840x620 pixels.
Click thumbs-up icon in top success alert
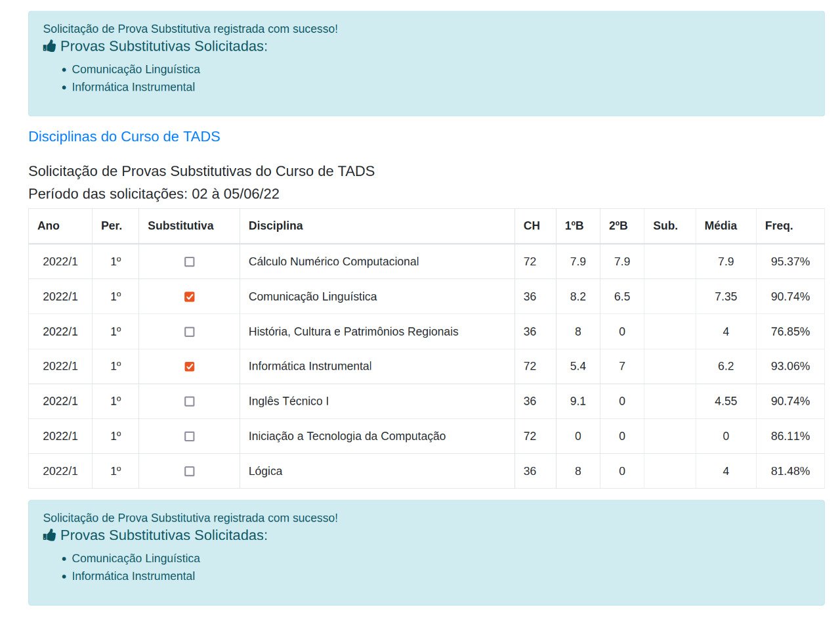[x=49, y=46]
